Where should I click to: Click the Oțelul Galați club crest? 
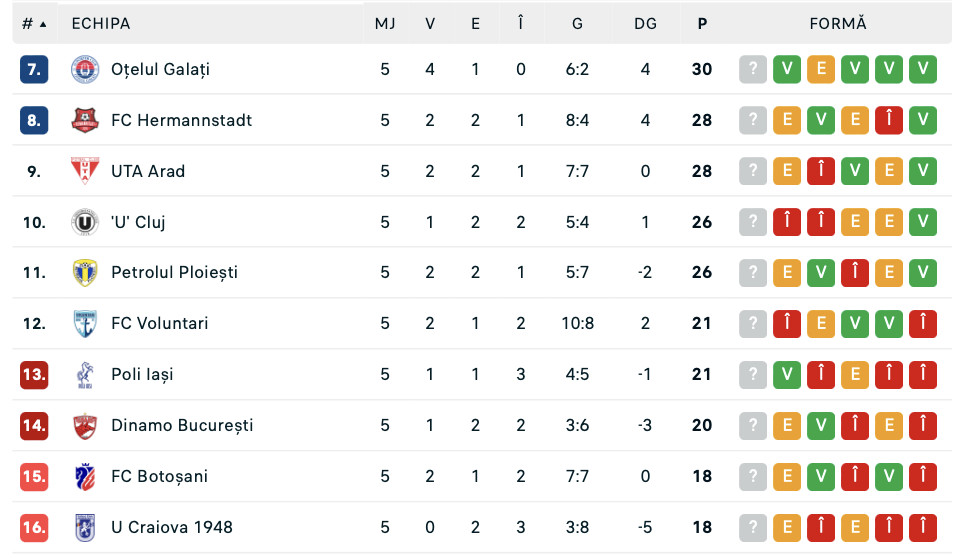tap(85, 70)
